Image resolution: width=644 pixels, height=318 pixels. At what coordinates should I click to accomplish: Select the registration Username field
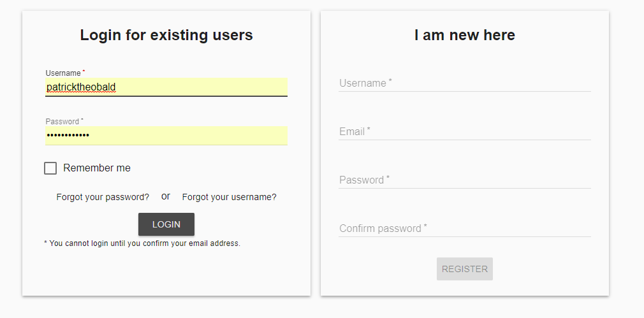coord(465,83)
